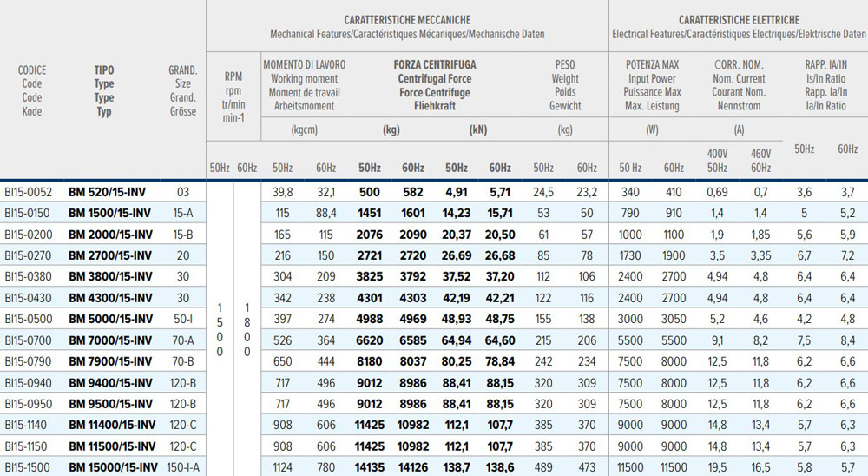Click the RAPP. IA/IN column header
Screen dimensions: 868x476
pyautogui.click(x=826, y=65)
